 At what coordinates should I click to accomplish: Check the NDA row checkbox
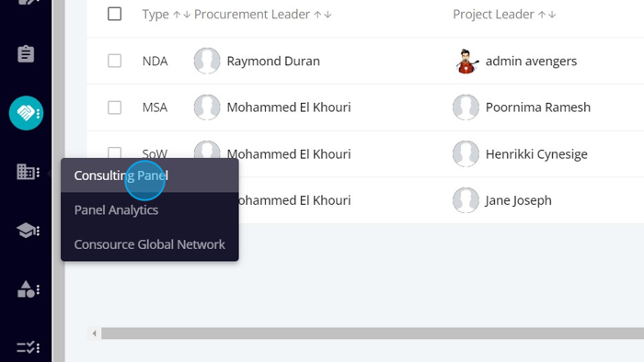115,61
